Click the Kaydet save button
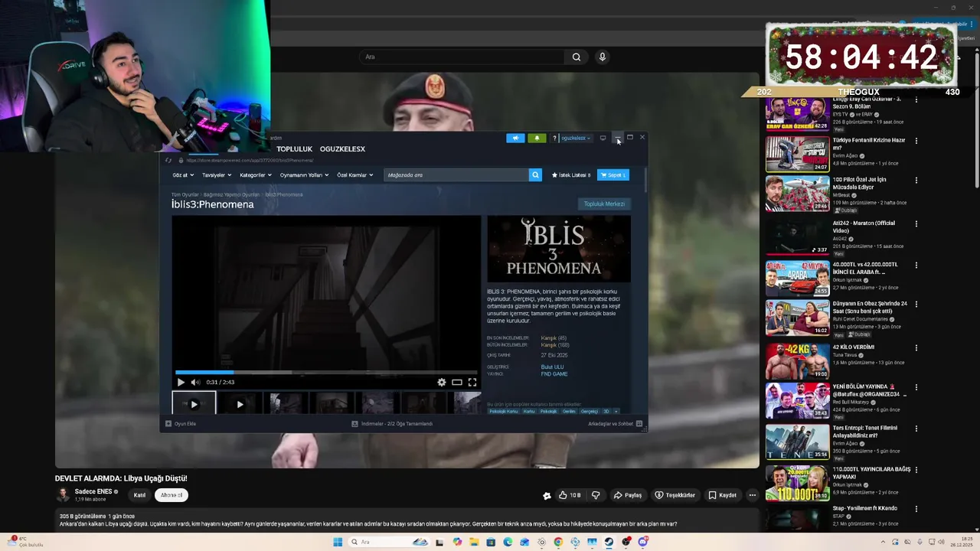Screen dimensions: 980x551 [723, 495]
